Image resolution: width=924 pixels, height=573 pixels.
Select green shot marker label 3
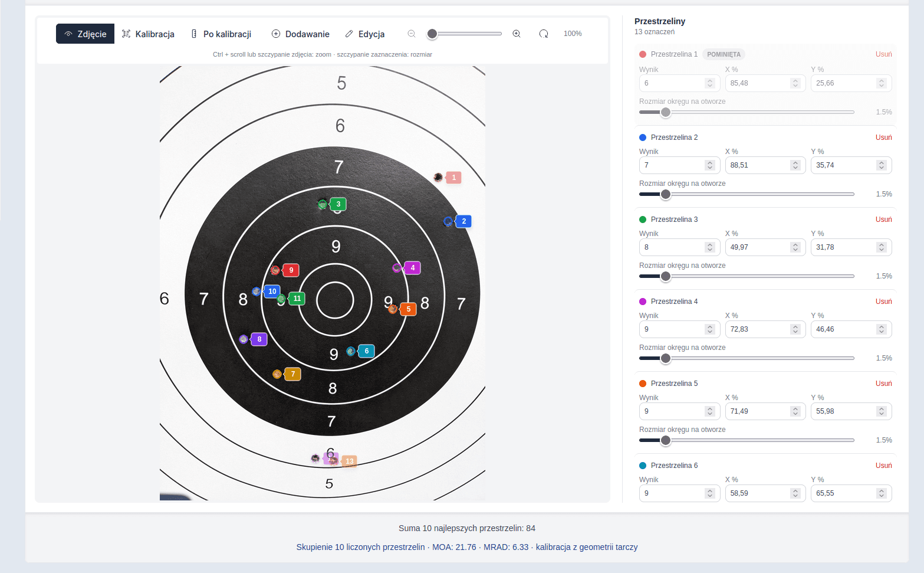click(x=338, y=204)
